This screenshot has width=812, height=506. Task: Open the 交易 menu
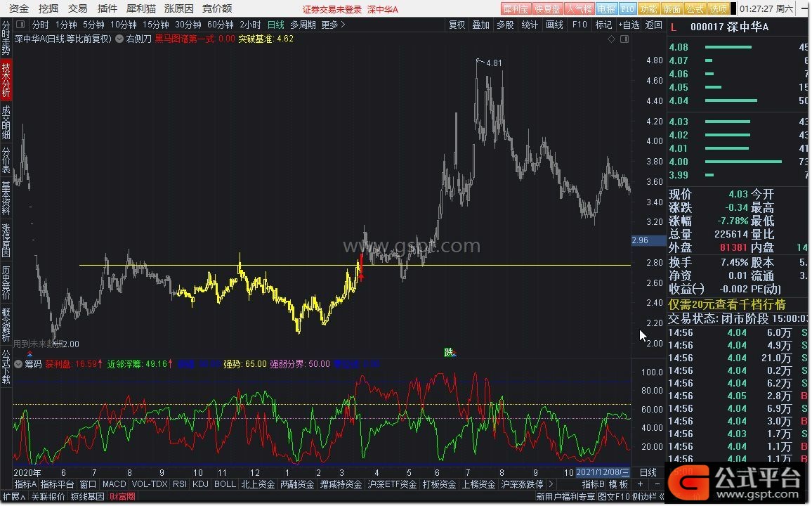[78, 9]
